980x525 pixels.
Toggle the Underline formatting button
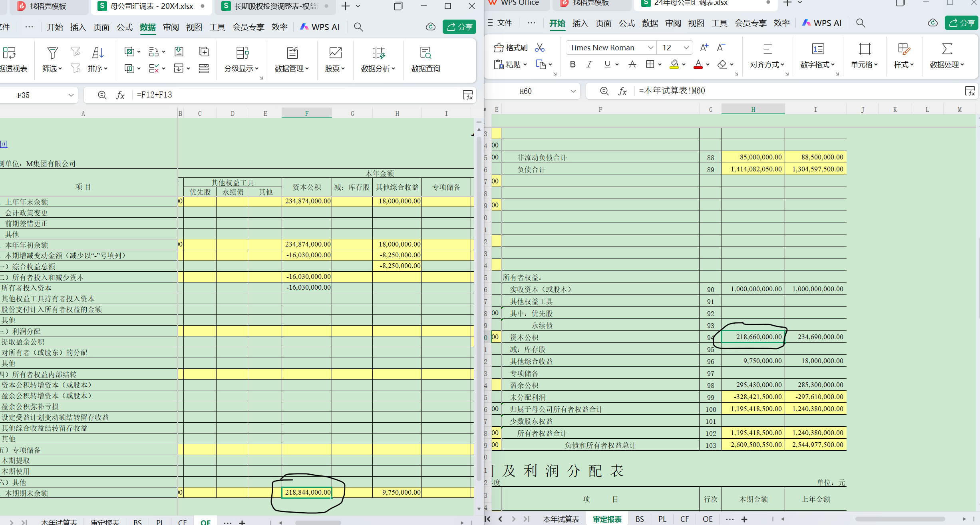click(x=607, y=64)
